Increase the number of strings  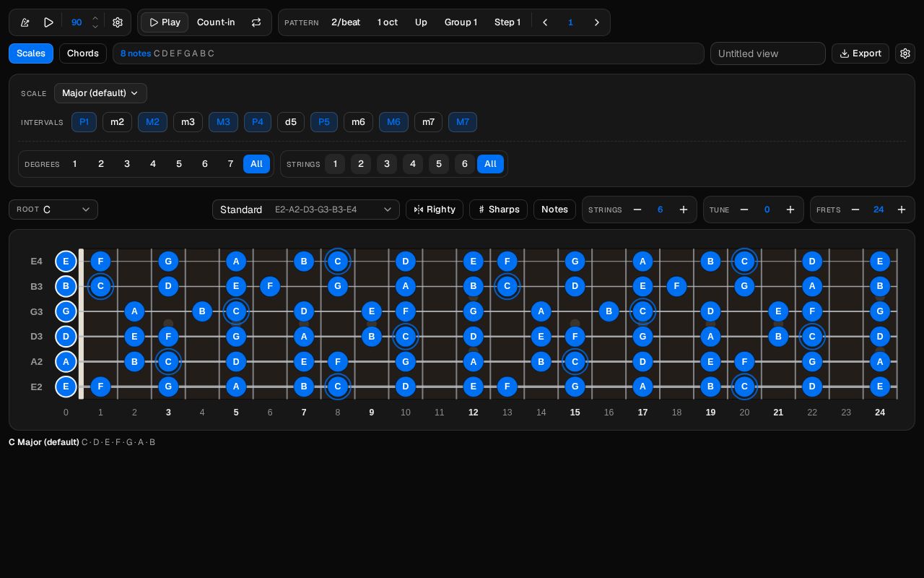tap(684, 210)
